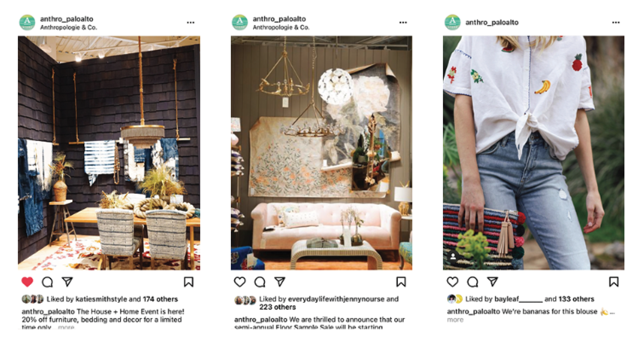Expand 'more' on banana blouse caption
Image resolution: width=644 pixels, height=347 pixels.
coord(455,320)
